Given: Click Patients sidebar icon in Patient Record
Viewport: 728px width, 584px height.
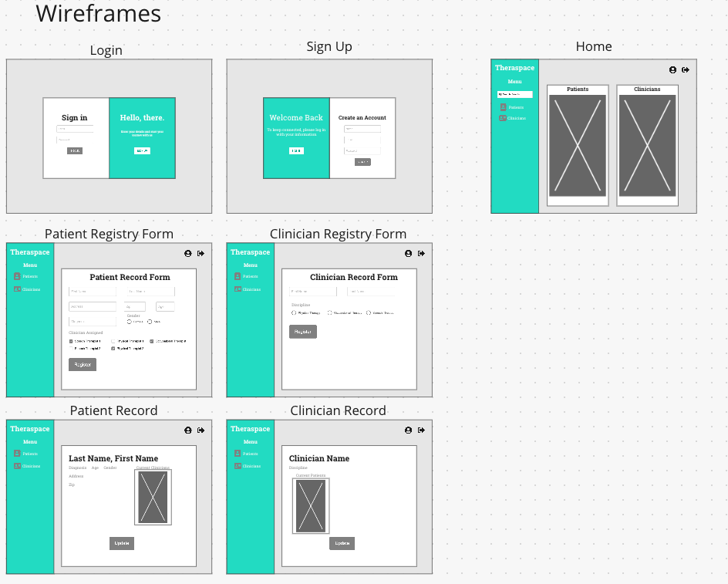Looking at the screenshot, I should click(17, 454).
